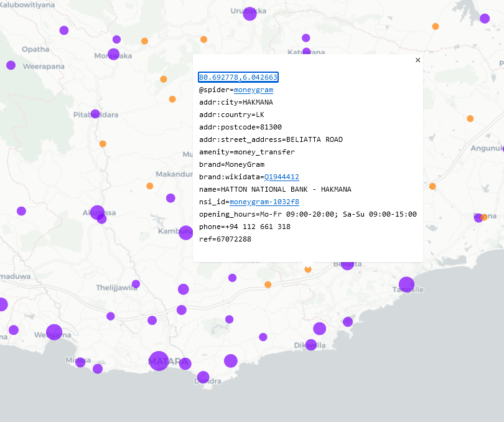Select the orange marker below Pitabeddara
Viewport: 504px width, 422px height.
point(103,144)
